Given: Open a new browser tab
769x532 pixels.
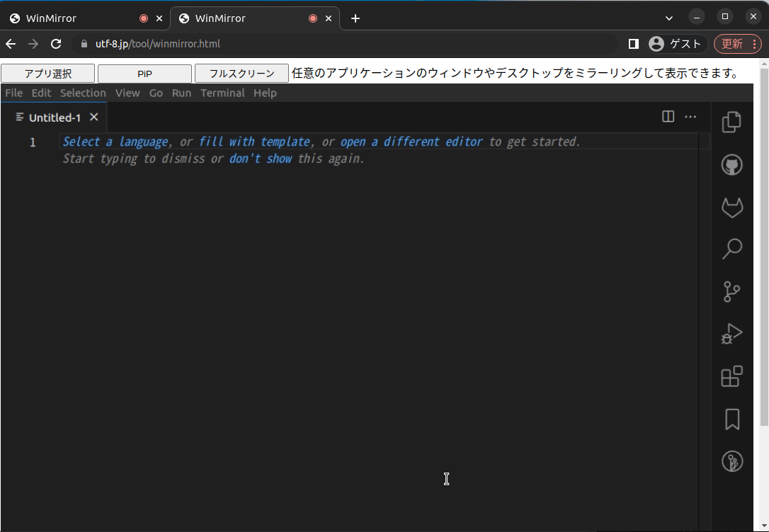Looking at the screenshot, I should [x=355, y=18].
